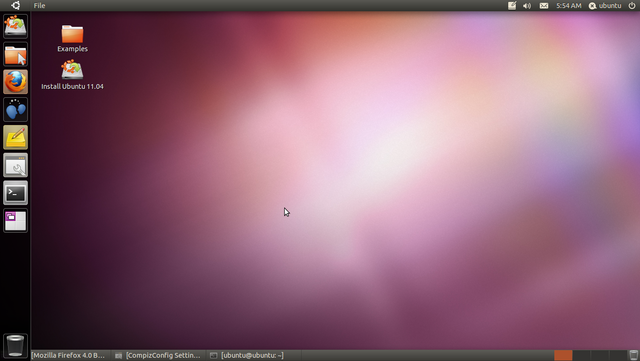Open the Terminal launcher icon
Image resolution: width=640 pixels, height=361 pixels.
coord(16,193)
